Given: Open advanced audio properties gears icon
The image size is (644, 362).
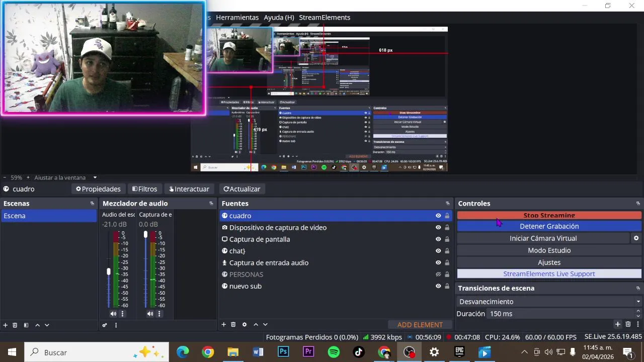Looking at the screenshot, I should (105, 325).
